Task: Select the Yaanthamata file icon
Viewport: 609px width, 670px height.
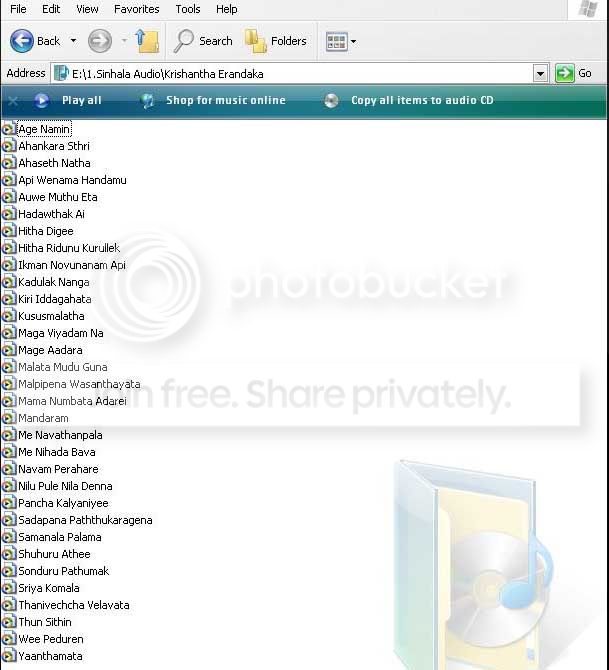Action: tap(9, 656)
